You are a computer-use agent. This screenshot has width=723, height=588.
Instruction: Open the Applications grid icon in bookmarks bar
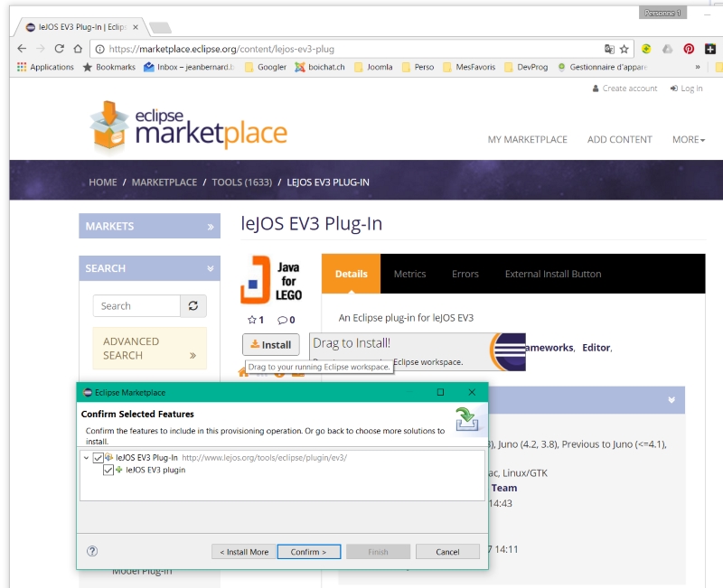tap(22, 67)
